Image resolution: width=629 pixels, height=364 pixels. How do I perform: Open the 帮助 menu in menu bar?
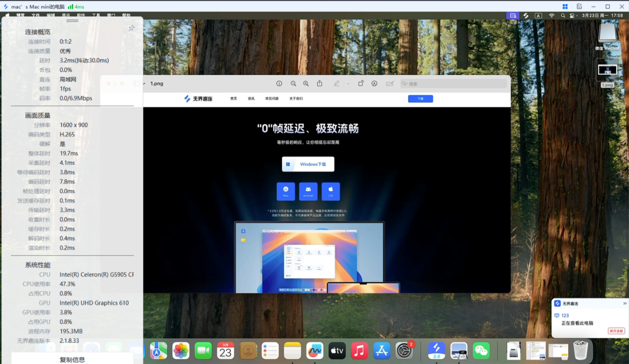click(126, 15)
